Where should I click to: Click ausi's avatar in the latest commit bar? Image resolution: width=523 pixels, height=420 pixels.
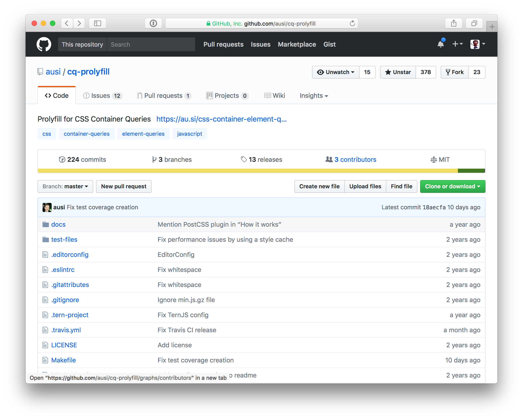coord(47,207)
